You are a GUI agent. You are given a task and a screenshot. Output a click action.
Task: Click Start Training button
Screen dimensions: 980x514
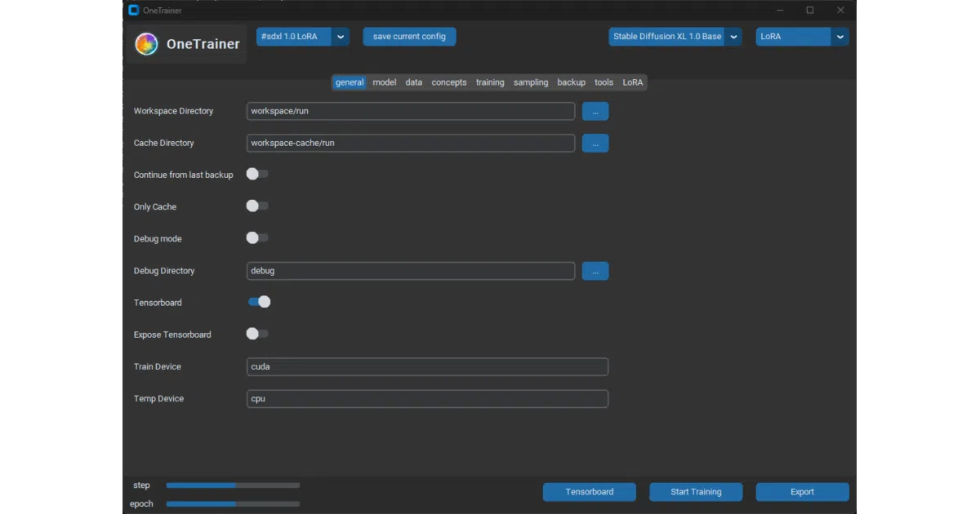696,492
